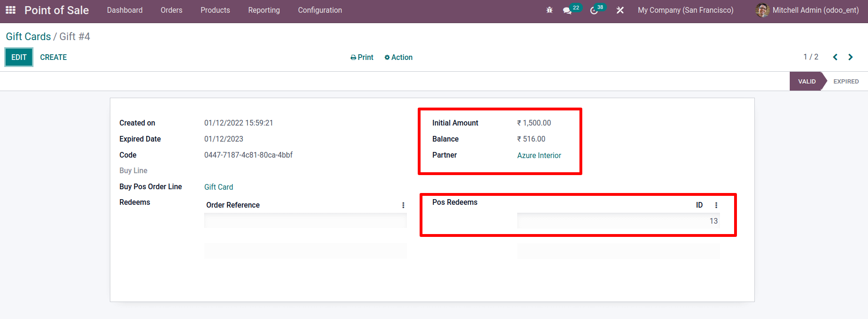
Task: Open the debug bug icon
Action: click(549, 10)
